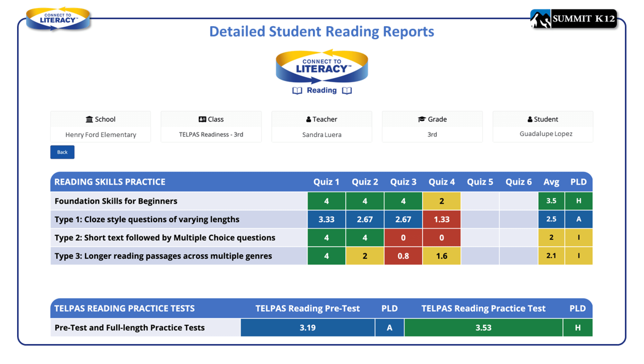This screenshot has height=364, width=644.
Task: Click Type 3 PLD value I
Action: pos(579,256)
